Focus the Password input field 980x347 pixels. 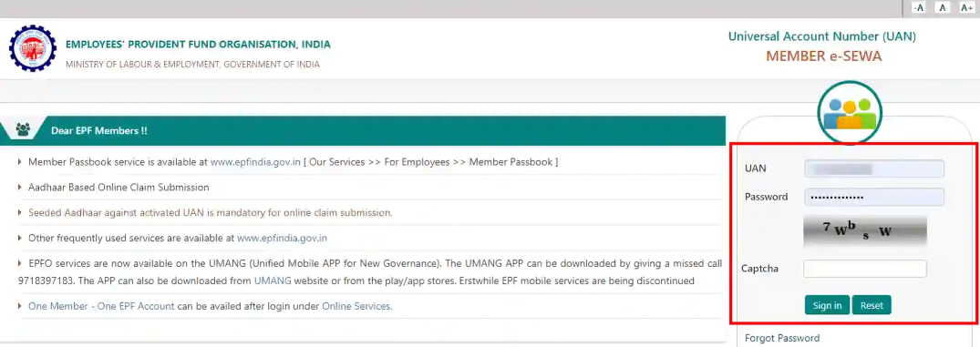coord(874,197)
